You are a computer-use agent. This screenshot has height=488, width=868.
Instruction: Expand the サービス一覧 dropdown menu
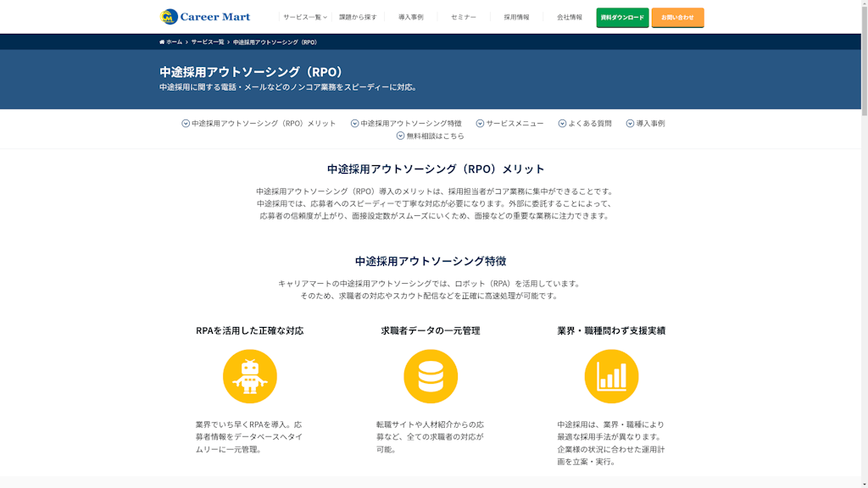304,17
